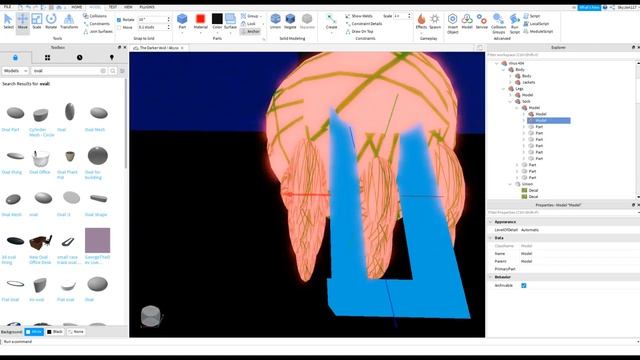
Task: Switch to the TEST ribbon tab
Action: (x=113, y=7)
